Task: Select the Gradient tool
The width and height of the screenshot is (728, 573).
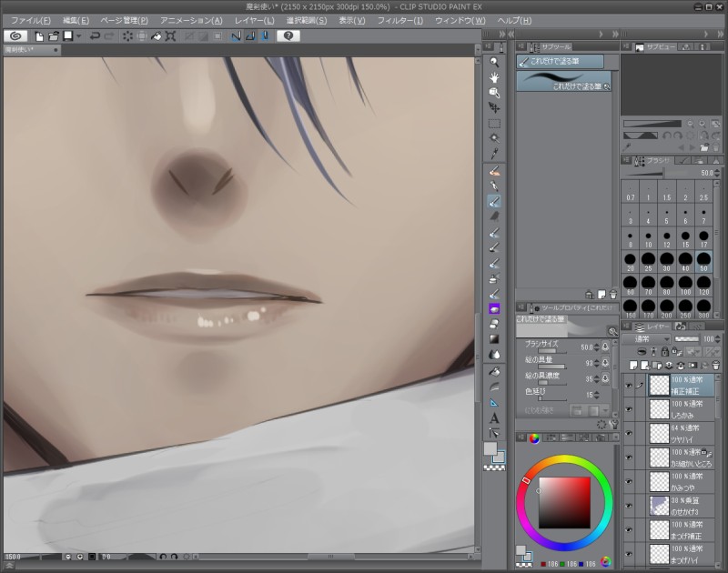Action: [x=494, y=339]
